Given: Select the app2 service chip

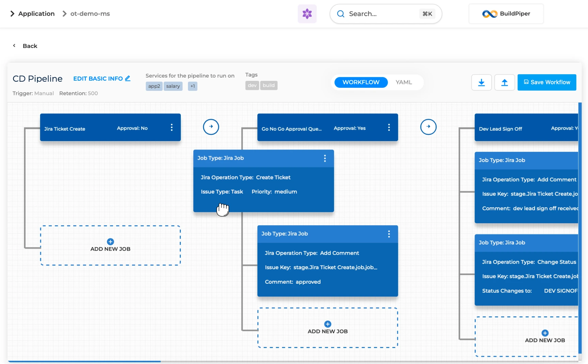Looking at the screenshot, I should tap(154, 86).
